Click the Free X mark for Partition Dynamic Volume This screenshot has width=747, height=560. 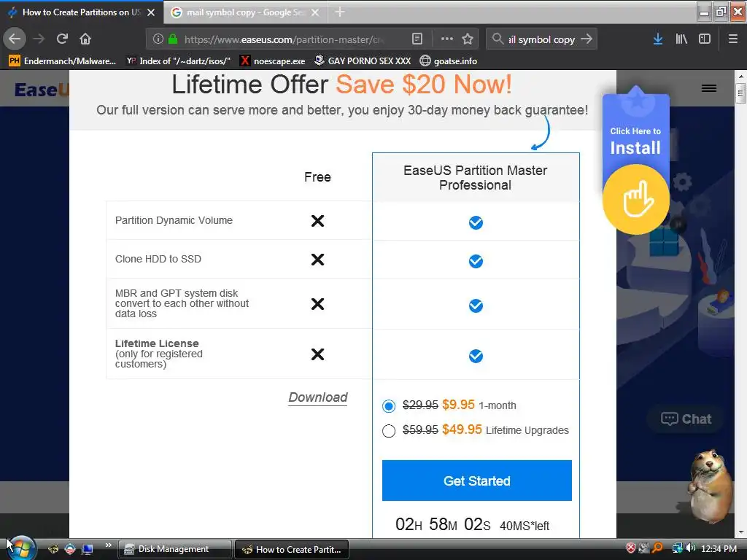click(318, 221)
